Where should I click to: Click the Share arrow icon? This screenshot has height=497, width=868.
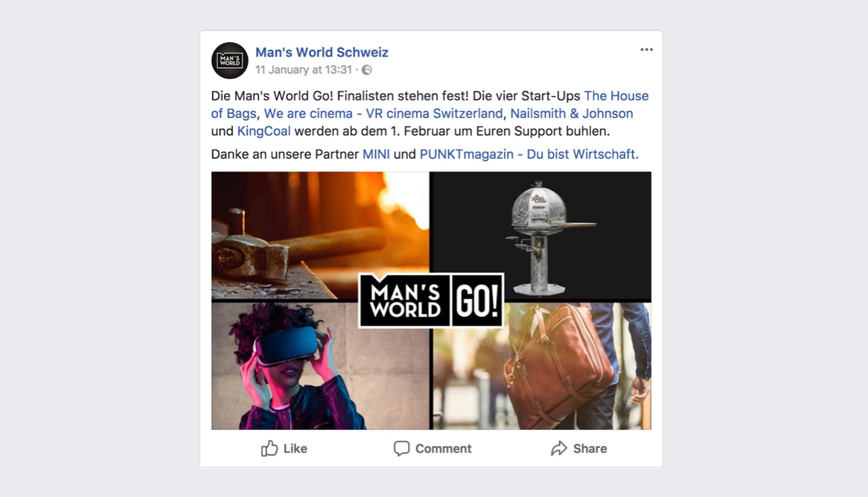coord(559,448)
